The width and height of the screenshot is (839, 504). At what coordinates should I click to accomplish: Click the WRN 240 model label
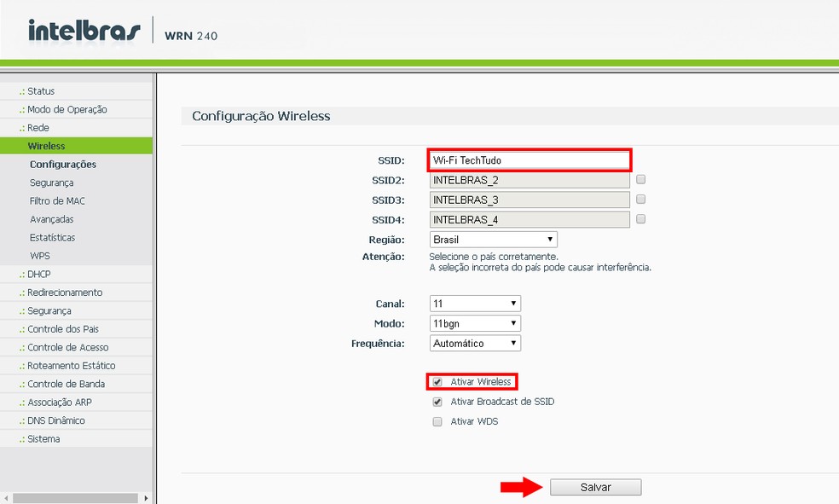(x=191, y=36)
